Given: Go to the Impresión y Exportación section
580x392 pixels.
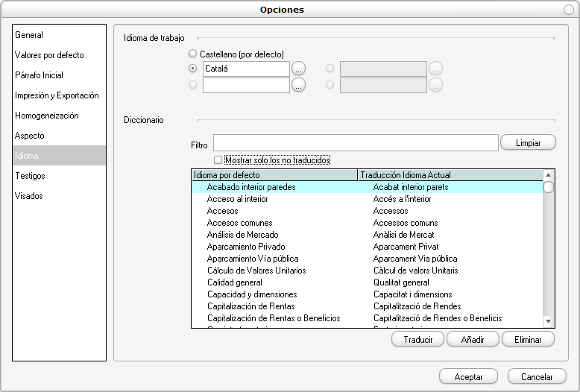Looking at the screenshot, I should pyautogui.click(x=57, y=95).
